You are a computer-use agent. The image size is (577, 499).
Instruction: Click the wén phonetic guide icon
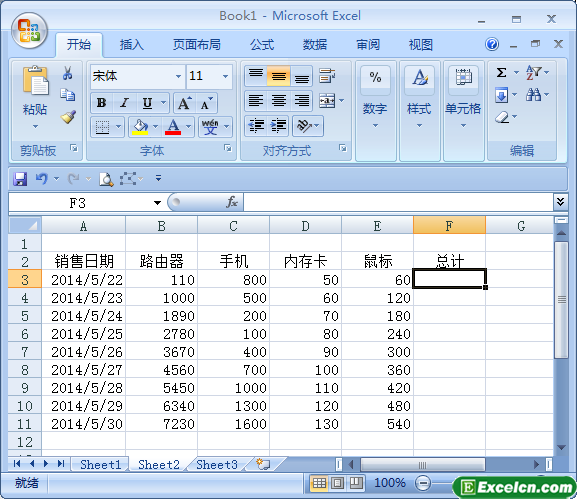(x=210, y=127)
